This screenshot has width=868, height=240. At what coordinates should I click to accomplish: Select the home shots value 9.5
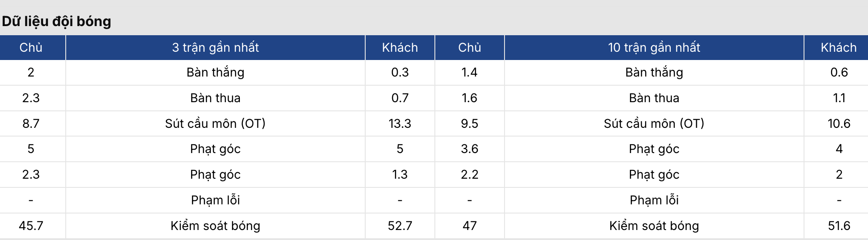pos(469,123)
